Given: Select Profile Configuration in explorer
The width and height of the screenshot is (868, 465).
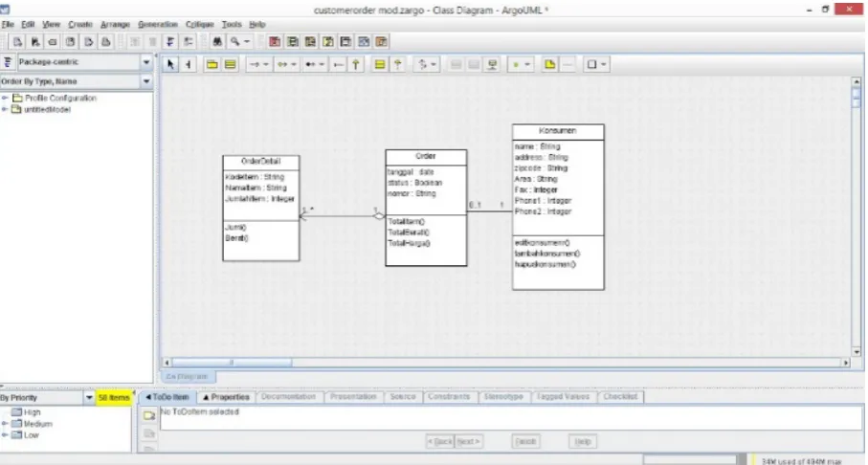Looking at the screenshot, I should coord(60,98).
